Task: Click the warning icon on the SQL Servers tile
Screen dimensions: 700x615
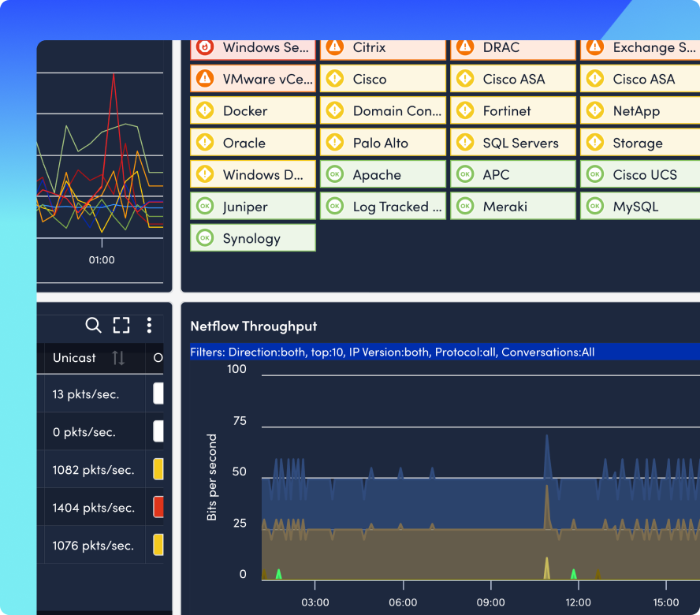Action: [465, 143]
